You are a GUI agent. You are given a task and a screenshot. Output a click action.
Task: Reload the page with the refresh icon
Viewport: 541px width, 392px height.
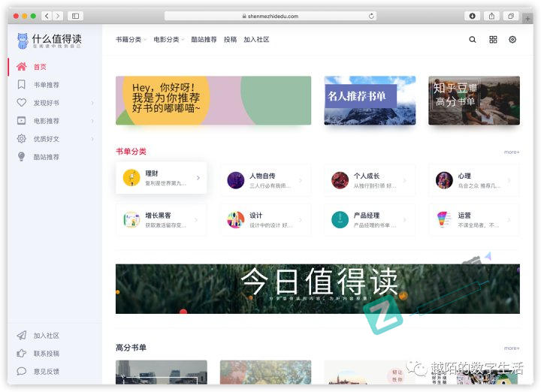point(371,16)
